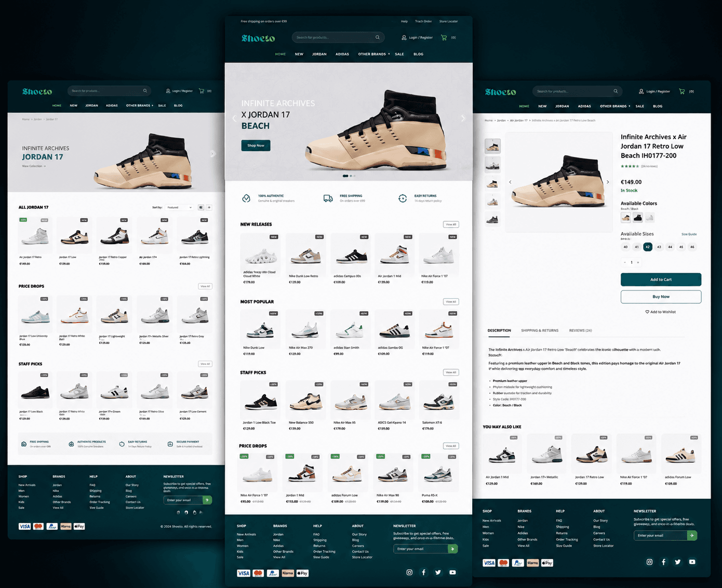Open the cart icon on center homepage header
This screenshot has height=588, width=722.
point(444,37)
